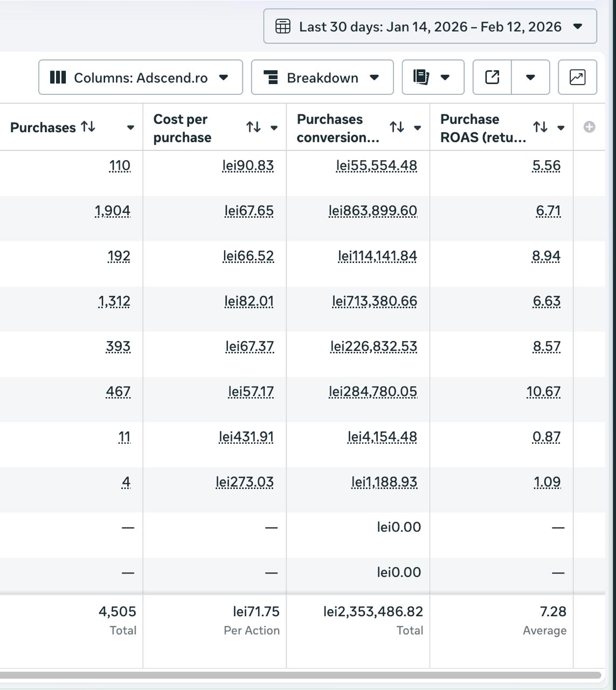Click the calendar icon in date selector
Screen dimensions: 616x690
point(283,26)
